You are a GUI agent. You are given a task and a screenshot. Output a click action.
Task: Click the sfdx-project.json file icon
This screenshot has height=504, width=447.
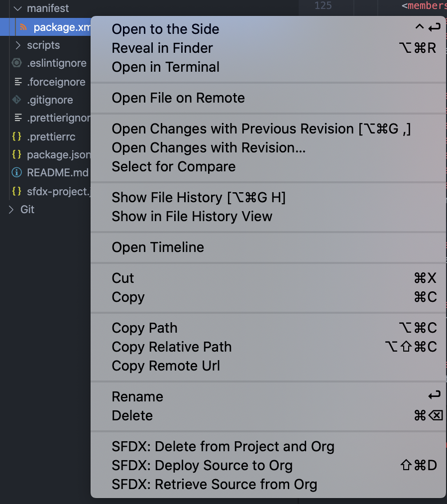click(x=16, y=191)
